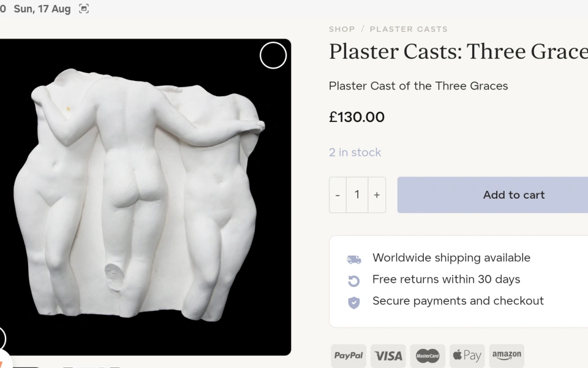This screenshot has height=368, width=588.
Task: Click the screen capture icon beside the date
Action: [x=84, y=9]
